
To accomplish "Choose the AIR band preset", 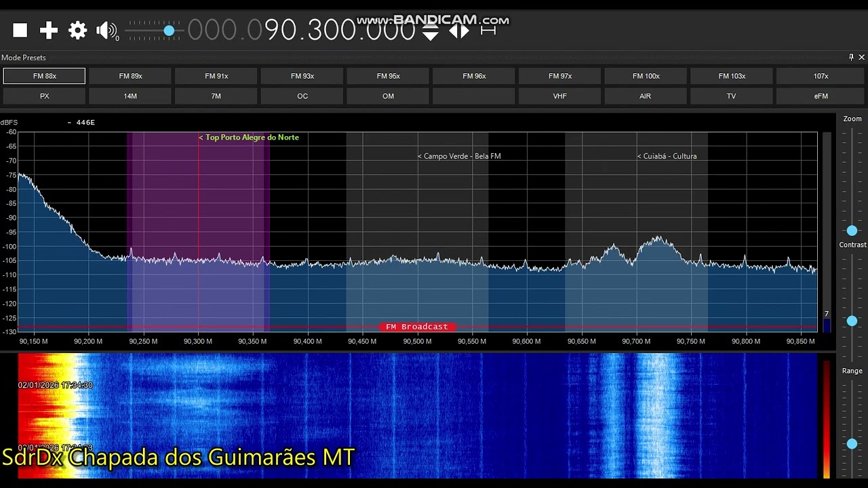I will coord(646,96).
